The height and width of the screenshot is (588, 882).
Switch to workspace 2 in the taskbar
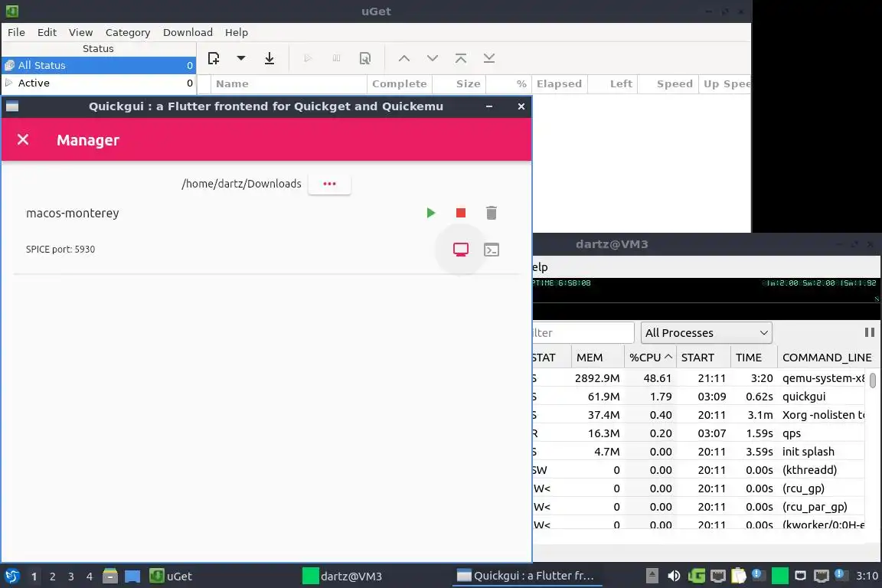pyautogui.click(x=52, y=577)
